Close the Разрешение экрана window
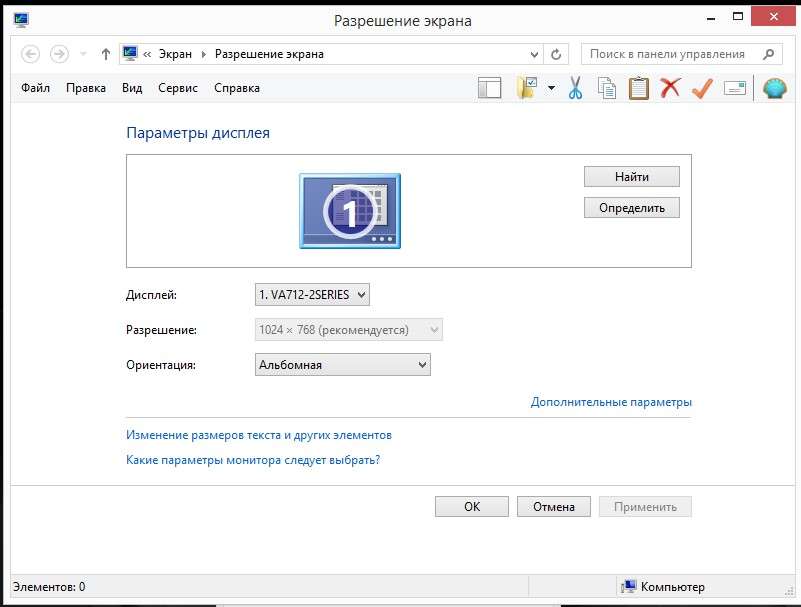 (773, 16)
